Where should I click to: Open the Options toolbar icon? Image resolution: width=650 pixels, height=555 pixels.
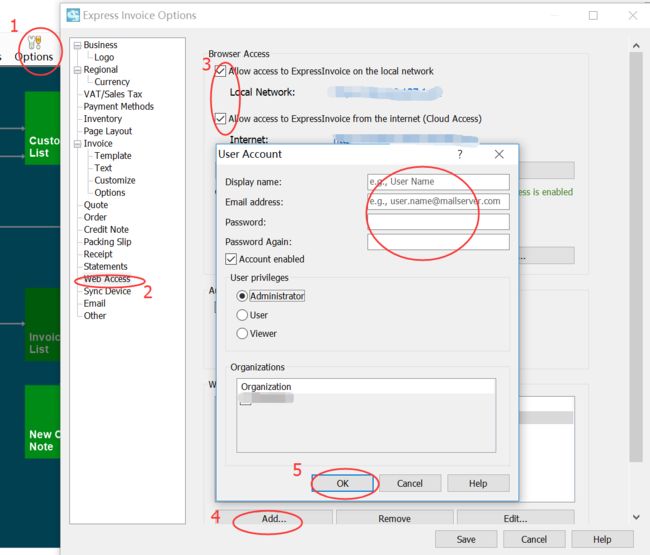tap(34, 50)
